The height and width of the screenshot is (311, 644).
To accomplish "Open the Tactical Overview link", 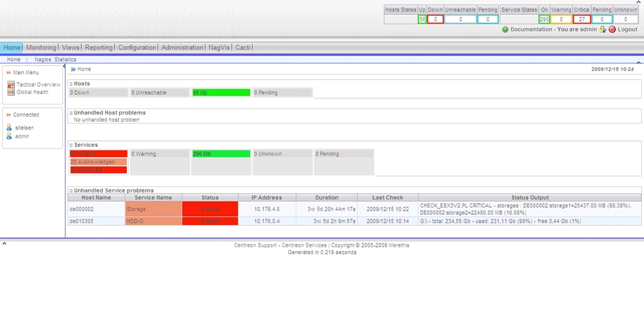I will pyautogui.click(x=39, y=85).
